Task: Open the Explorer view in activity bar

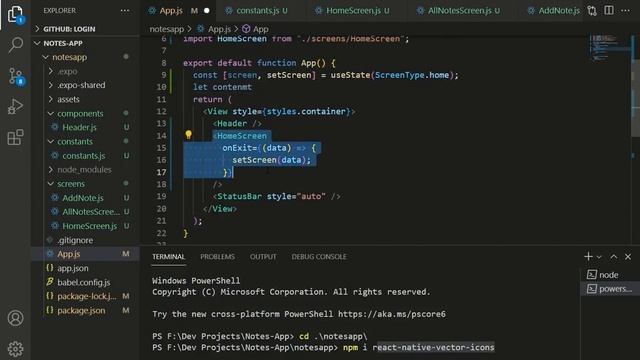Action: (x=15, y=14)
